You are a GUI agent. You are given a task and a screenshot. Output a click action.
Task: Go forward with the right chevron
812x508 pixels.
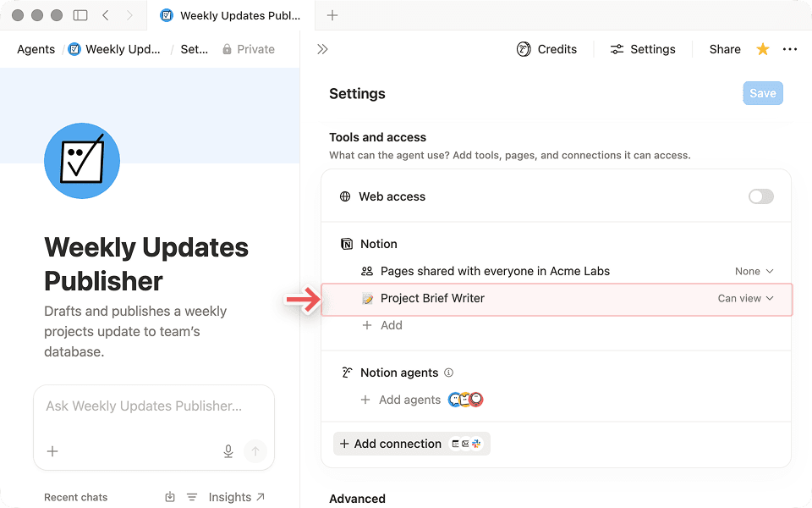[129, 15]
